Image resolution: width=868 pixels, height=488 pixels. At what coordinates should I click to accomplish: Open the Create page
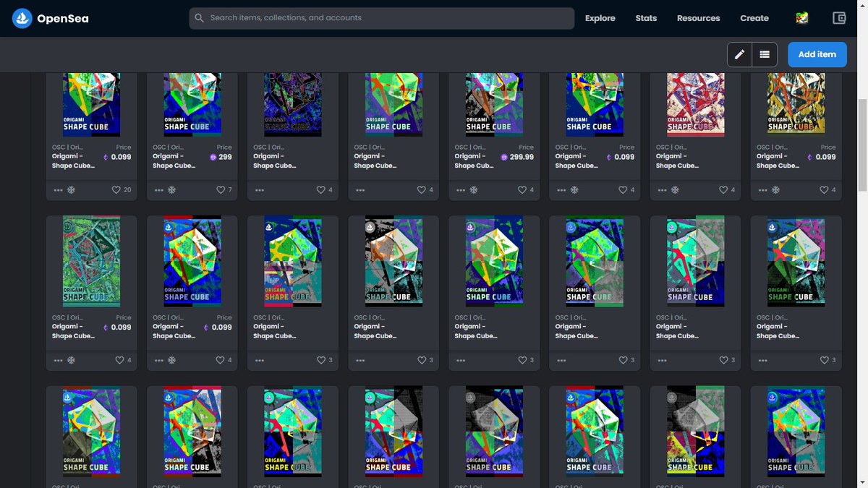click(754, 18)
